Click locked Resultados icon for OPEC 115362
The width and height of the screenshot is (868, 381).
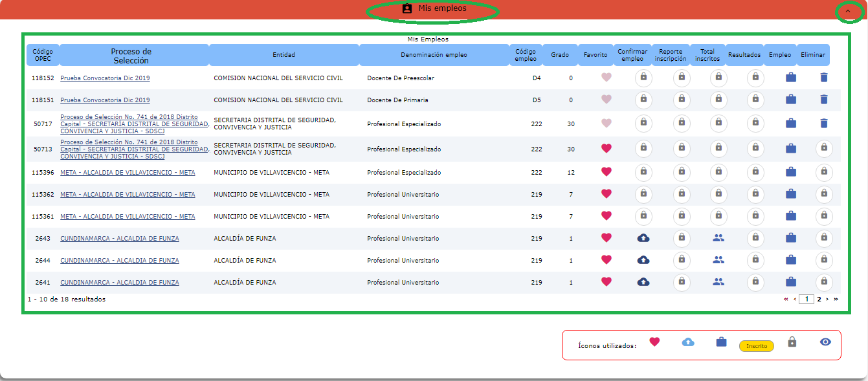pyautogui.click(x=755, y=193)
